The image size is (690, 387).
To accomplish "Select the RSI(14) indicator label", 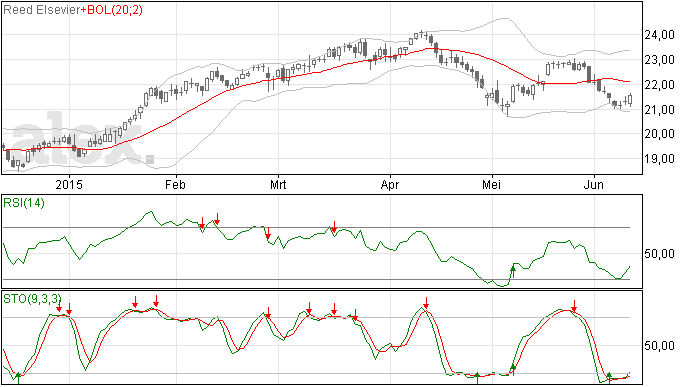I will [24, 203].
